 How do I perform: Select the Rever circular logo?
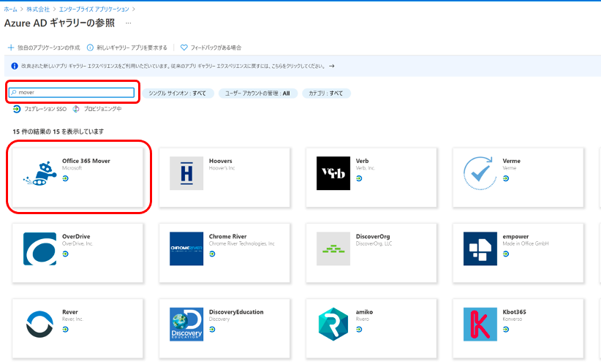tap(40, 324)
